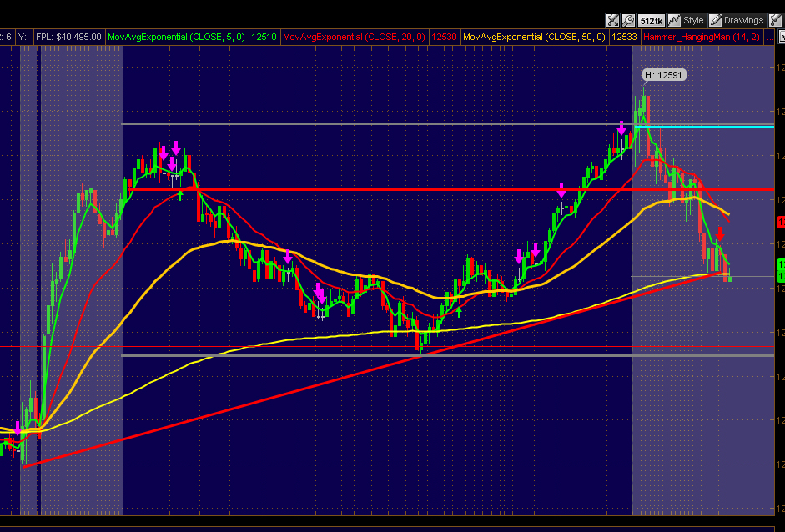Select the MovAvgExponential (CLOSE, 20, 0) study label
The image size is (785, 532).
[x=354, y=37]
